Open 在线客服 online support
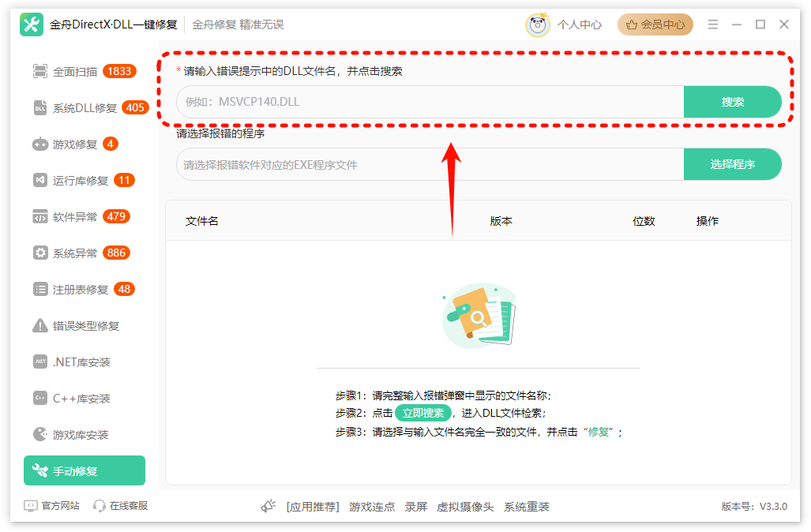This screenshot has width=811, height=532. [x=129, y=506]
